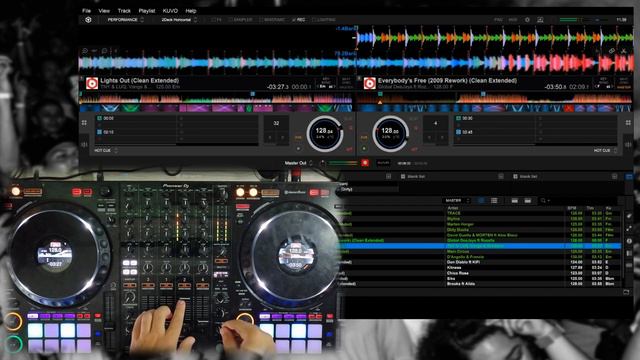The height and width of the screenshot is (360, 640).
Task: Open the View menu
Action: point(104,11)
